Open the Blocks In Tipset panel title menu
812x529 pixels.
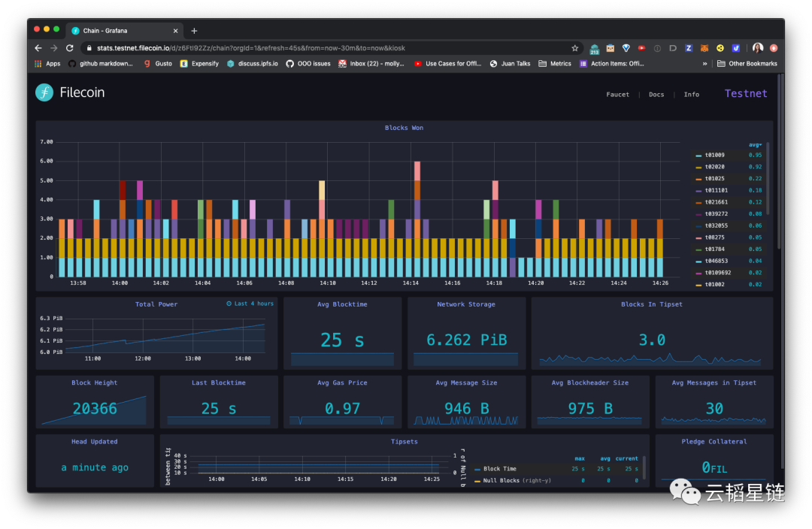pos(652,304)
